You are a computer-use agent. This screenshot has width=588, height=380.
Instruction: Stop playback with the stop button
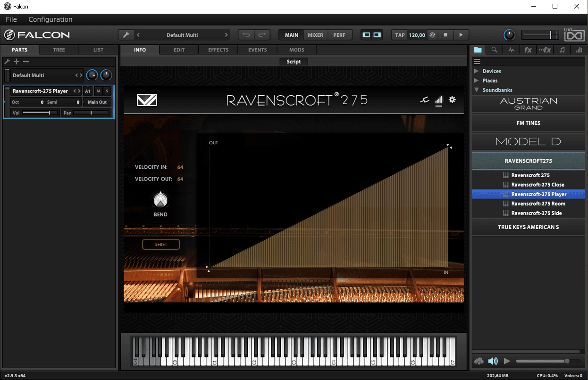coord(445,35)
